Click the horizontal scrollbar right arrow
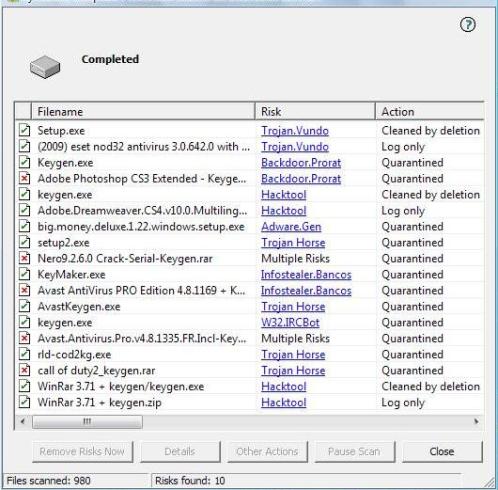498x490 pixels. coord(476,422)
